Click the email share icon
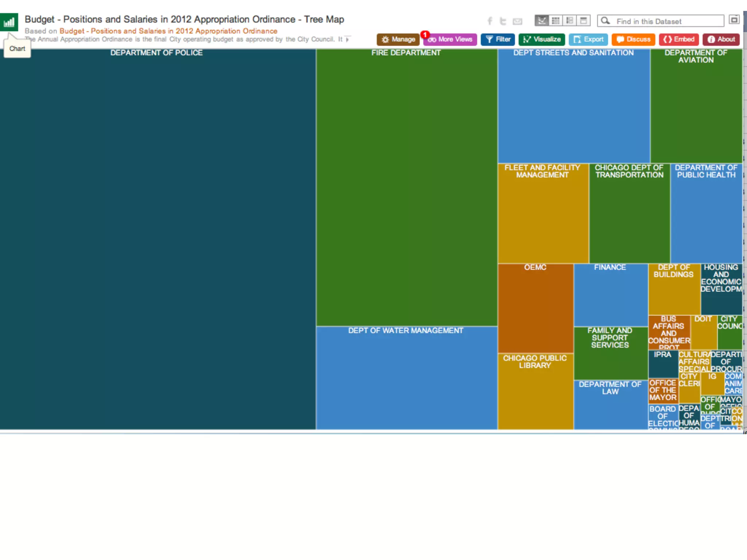The width and height of the screenshot is (747, 560). 517,22
